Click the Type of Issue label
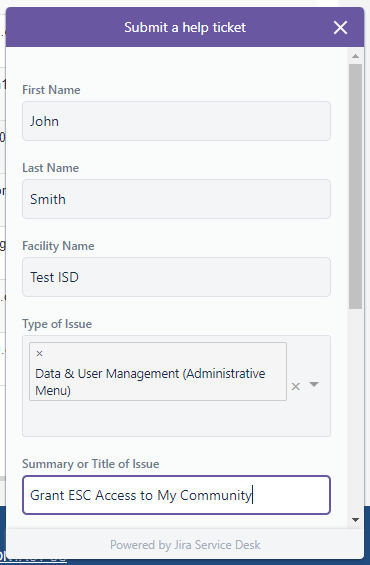 coord(57,324)
